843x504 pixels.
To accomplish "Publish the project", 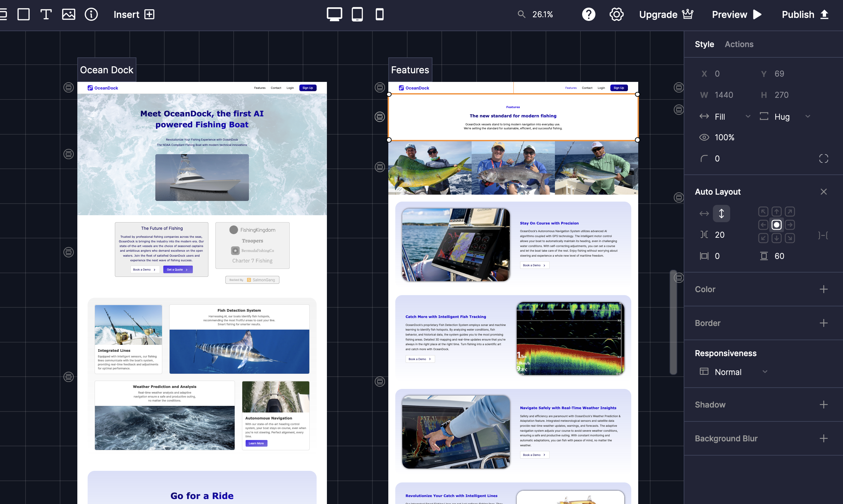I will click(x=805, y=14).
